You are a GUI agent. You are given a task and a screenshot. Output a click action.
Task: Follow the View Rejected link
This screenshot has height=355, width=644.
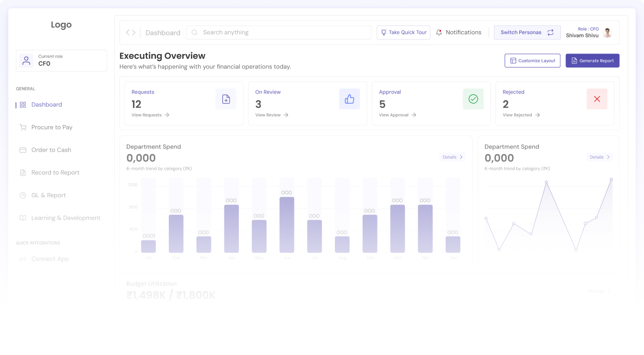pyautogui.click(x=521, y=115)
